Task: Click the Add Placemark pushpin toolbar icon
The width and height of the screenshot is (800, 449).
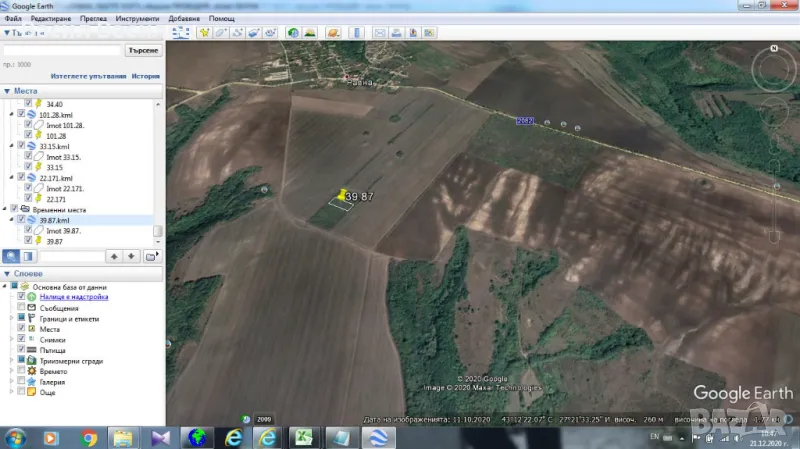Action: pyautogui.click(x=204, y=33)
